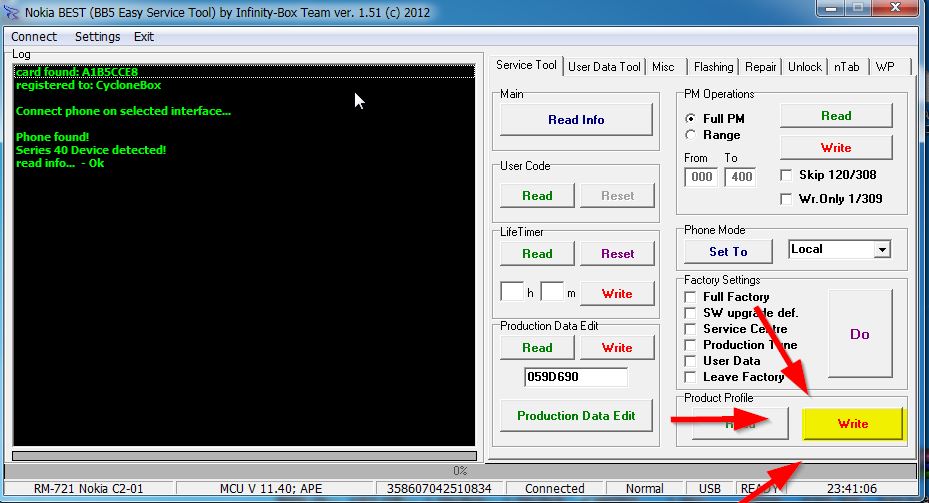Click the From field showing 000
Screen dimensions: 929x503
(701, 177)
